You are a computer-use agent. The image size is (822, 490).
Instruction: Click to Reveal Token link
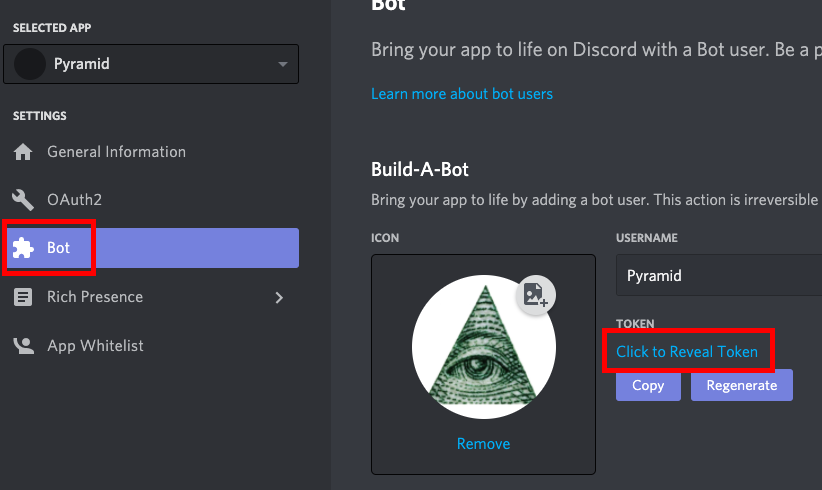[x=687, y=352]
